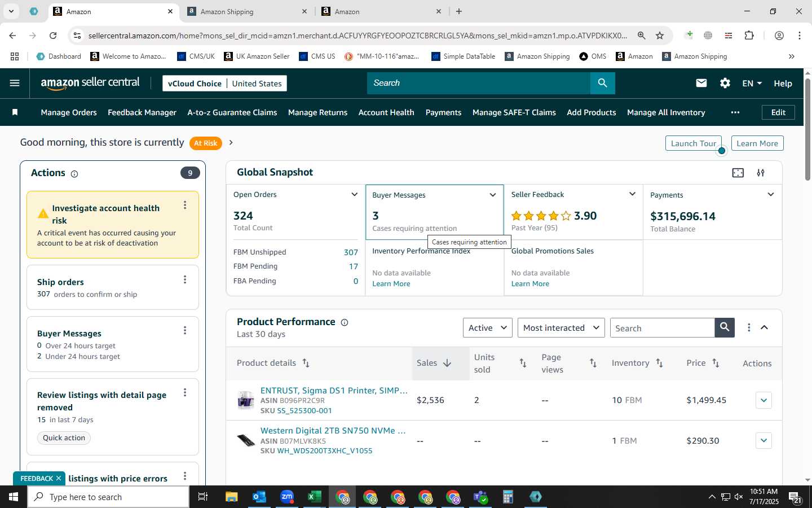Viewport: 812px width, 508px height.
Task: Click Learn More under Inventory Performance Index
Action: [391, 283]
